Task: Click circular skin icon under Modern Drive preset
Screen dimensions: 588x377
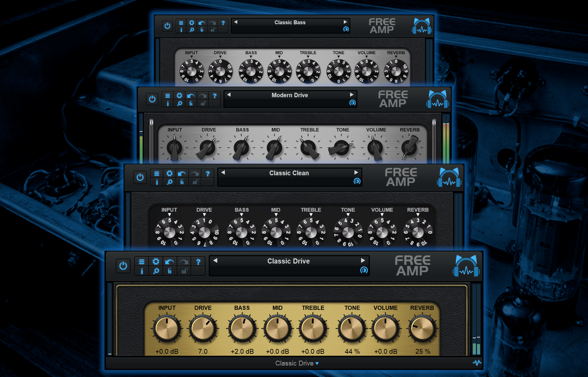Action: pos(352,103)
